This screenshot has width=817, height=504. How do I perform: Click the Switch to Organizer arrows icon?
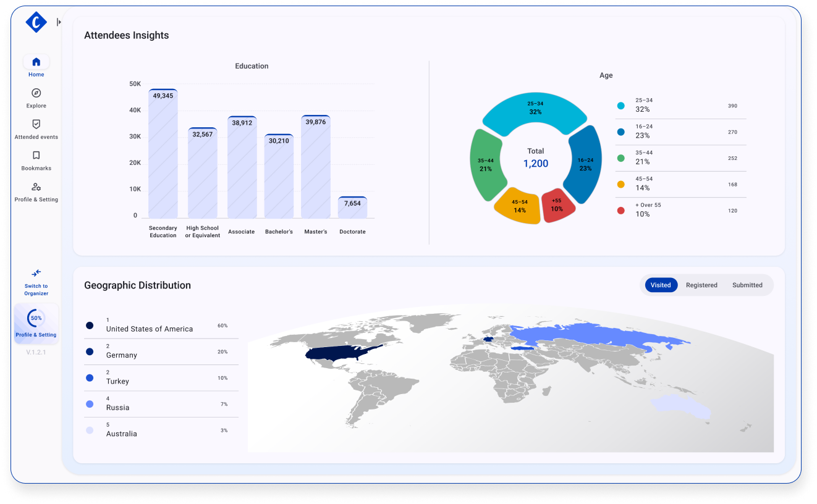pos(36,273)
